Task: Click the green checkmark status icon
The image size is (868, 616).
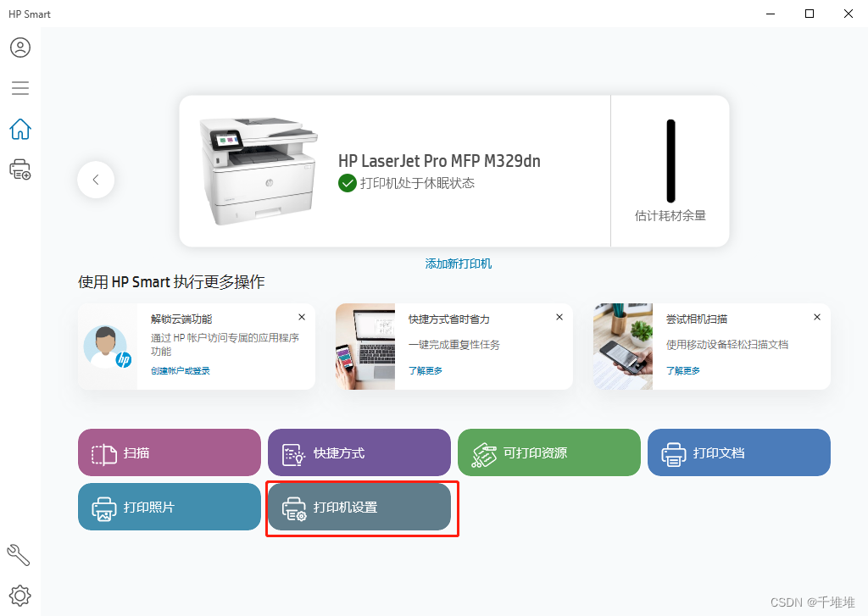Action: (347, 183)
